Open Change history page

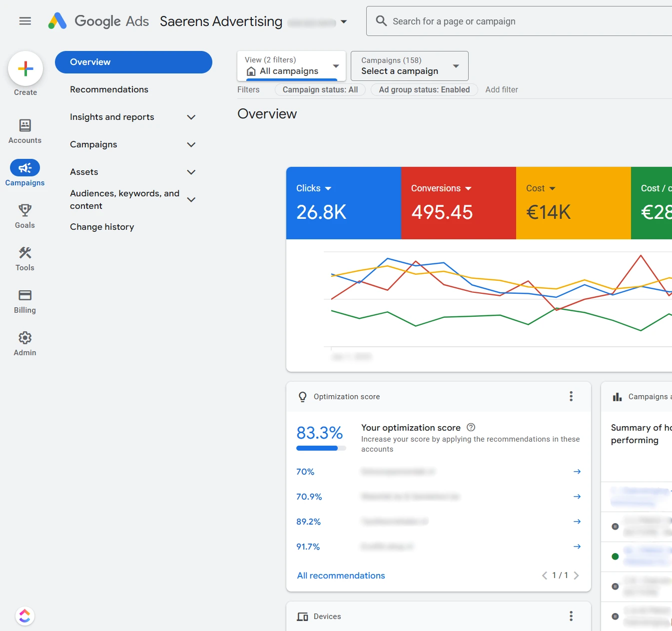[x=102, y=227]
